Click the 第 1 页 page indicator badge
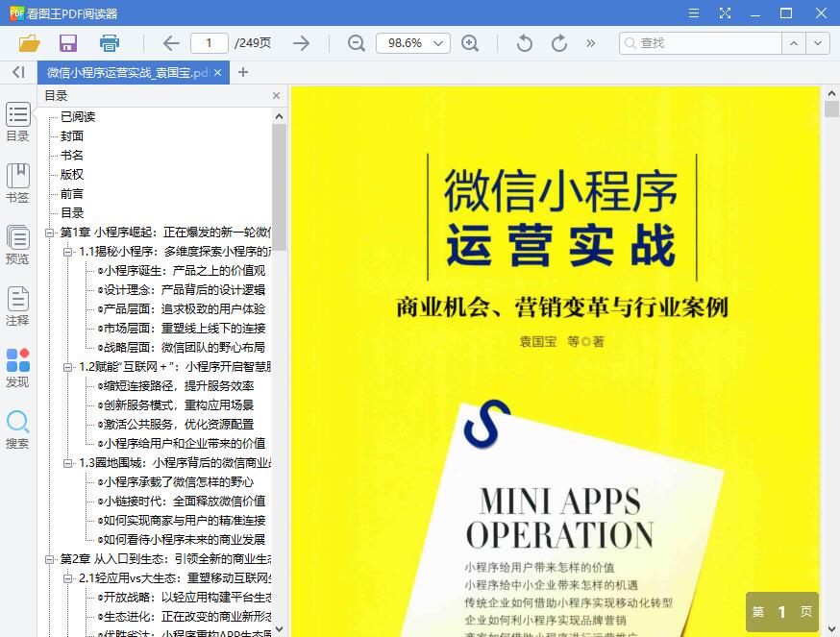Image resolution: width=840 pixels, height=637 pixels. click(x=782, y=612)
